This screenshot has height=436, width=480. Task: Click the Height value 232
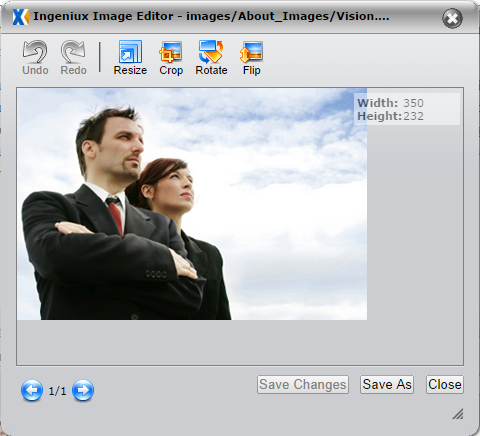tap(413, 116)
